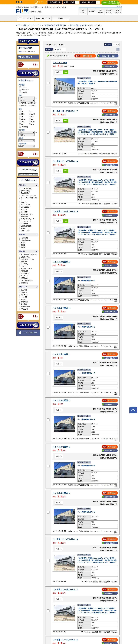Viewport: 138px width, 644px height.
Task: Click エリアから検索し直す button
Action: (28, 333)
